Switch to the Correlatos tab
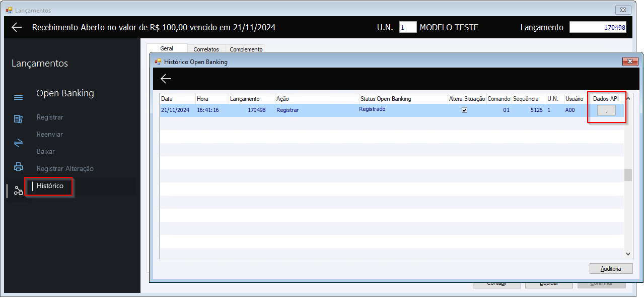644x298 pixels. [206, 49]
